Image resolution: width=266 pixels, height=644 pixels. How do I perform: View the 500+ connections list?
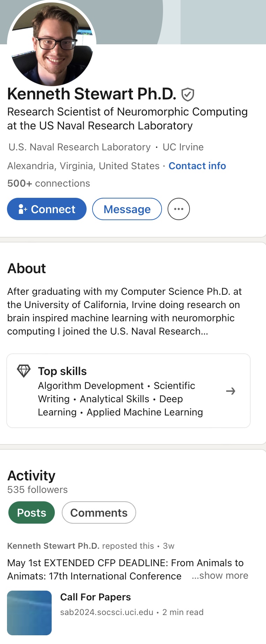pyautogui.click(x=49, y=183)
